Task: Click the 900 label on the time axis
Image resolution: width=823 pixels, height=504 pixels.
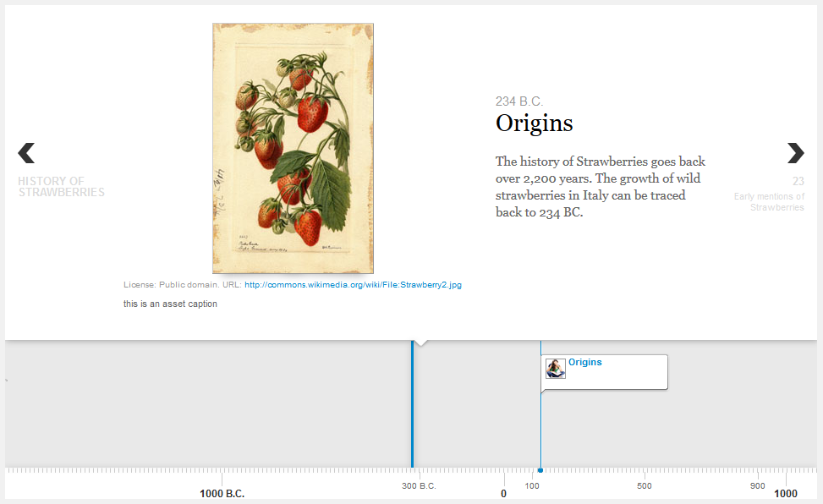Action: [757, 485]
